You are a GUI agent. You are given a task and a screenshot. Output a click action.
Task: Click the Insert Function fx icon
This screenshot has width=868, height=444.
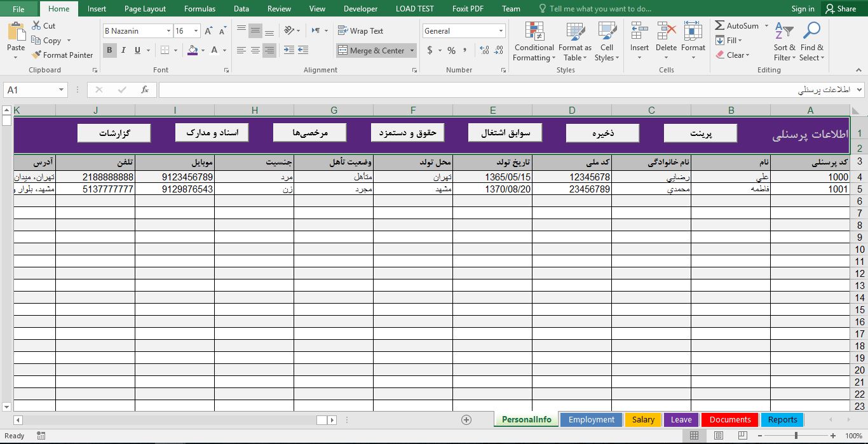145,90
